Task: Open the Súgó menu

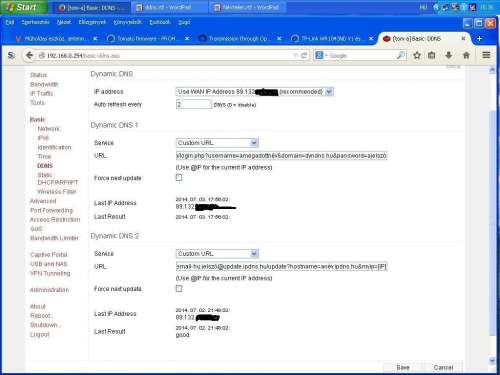Action: (184, 22)
